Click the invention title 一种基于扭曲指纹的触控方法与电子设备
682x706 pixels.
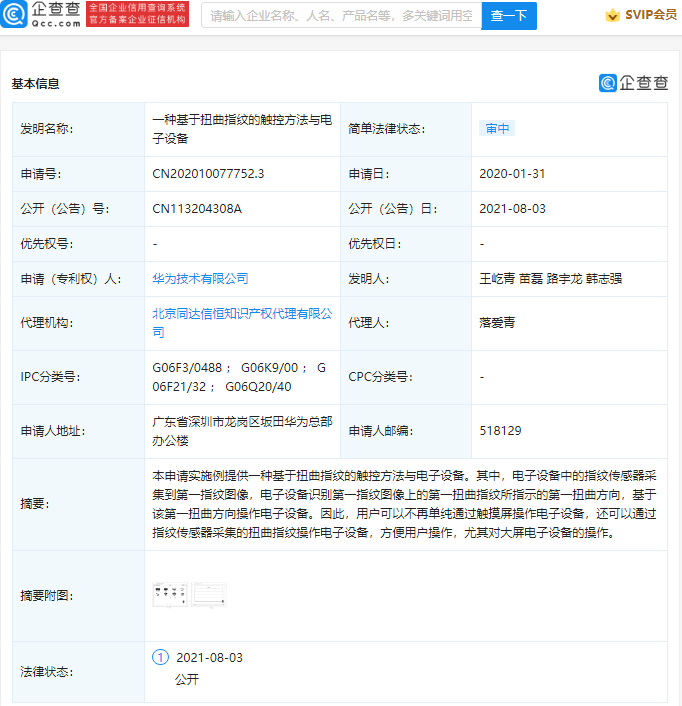tap(242, 129)
